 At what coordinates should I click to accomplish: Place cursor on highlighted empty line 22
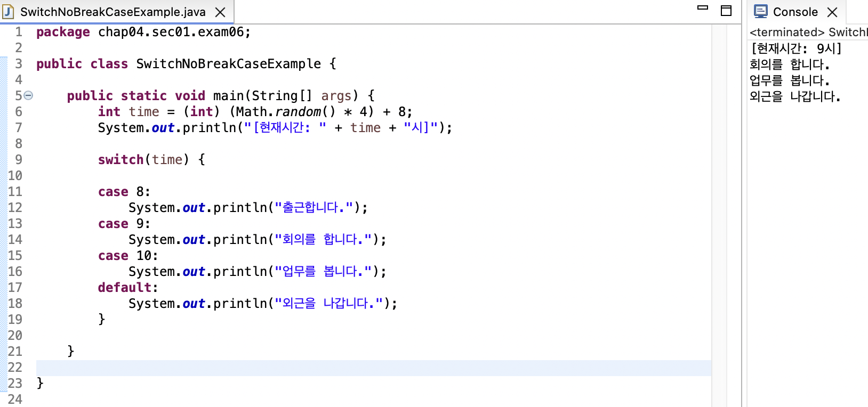373,368
